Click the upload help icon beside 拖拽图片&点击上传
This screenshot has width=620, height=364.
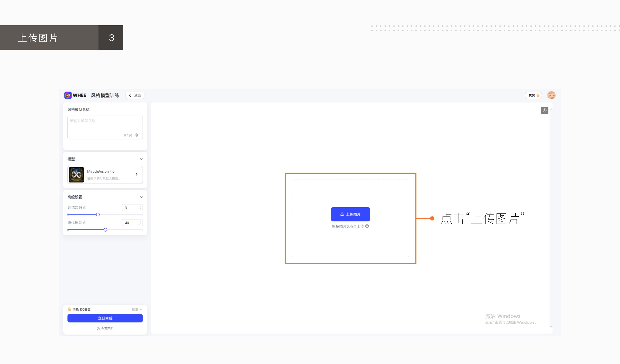coord(367,226)
